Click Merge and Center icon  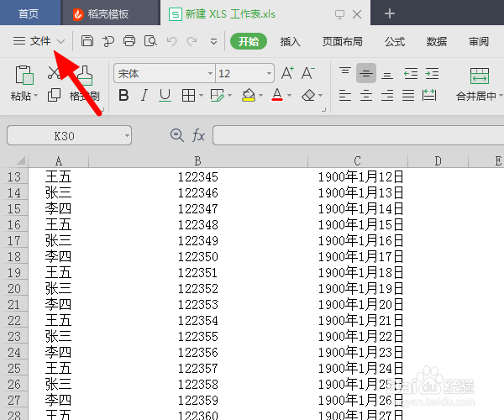tap(480, 76)
